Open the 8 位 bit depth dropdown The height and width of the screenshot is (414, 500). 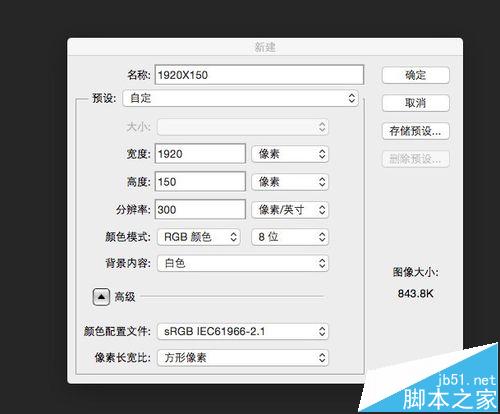290,237
